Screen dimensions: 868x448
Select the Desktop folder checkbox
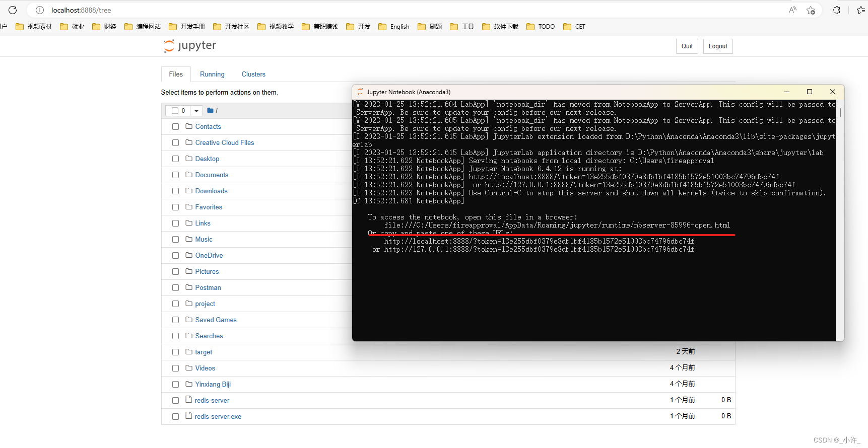point(175,159)
